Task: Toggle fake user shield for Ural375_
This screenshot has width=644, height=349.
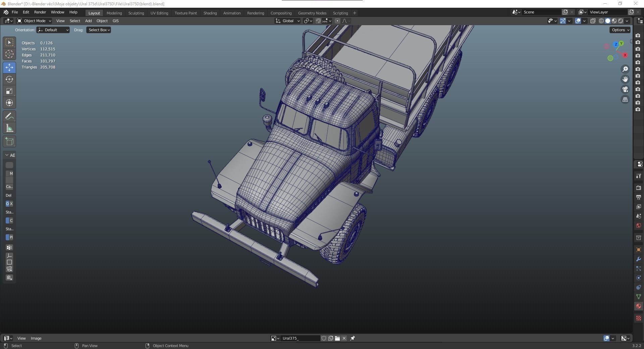Action: click(x=324, y=338)
